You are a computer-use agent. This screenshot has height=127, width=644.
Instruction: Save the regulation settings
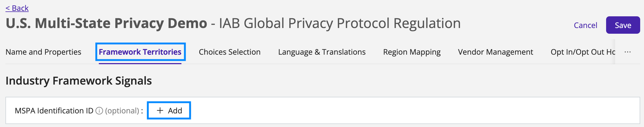click(623, 25)
